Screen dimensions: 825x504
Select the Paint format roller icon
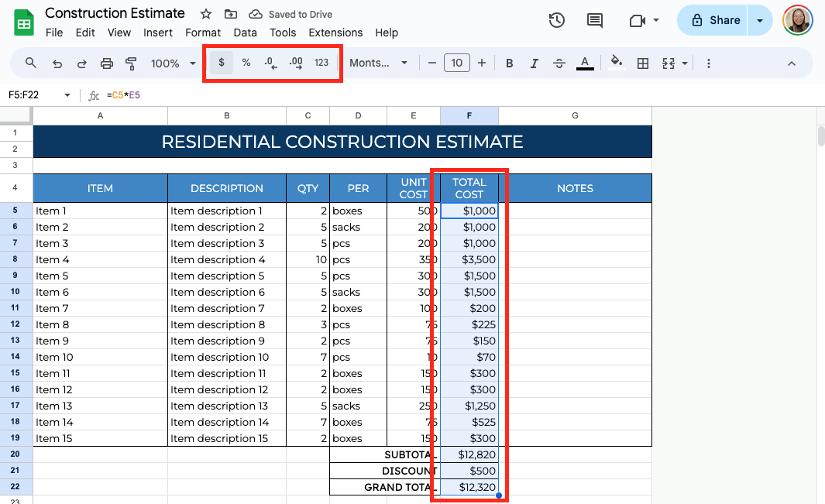point(131,63)
